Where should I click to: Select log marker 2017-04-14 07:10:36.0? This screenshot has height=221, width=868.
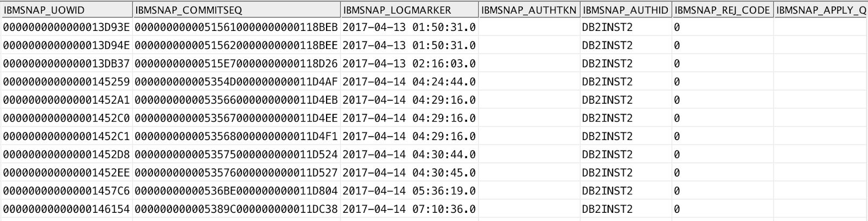point(410,209)
